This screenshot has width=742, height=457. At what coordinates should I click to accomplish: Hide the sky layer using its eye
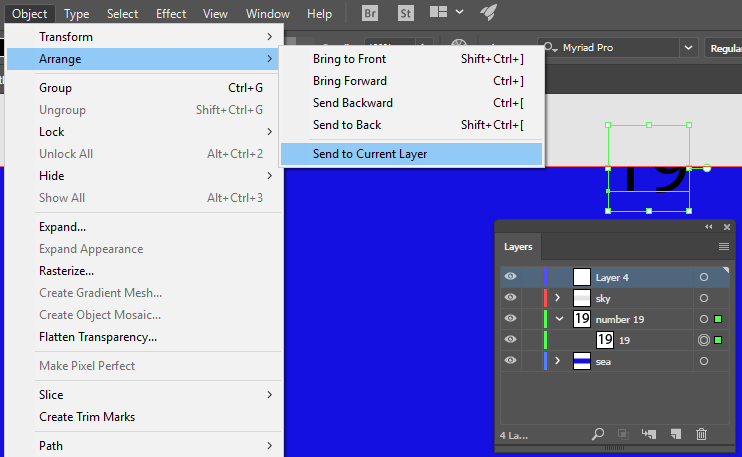pyautogui.click(x=511, y=298)
